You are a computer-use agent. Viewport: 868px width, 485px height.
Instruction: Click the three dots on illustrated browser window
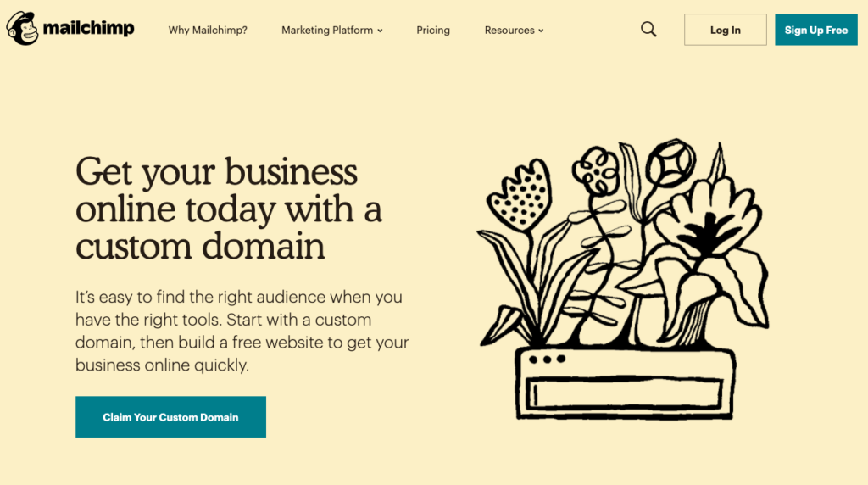click(547, 360)
